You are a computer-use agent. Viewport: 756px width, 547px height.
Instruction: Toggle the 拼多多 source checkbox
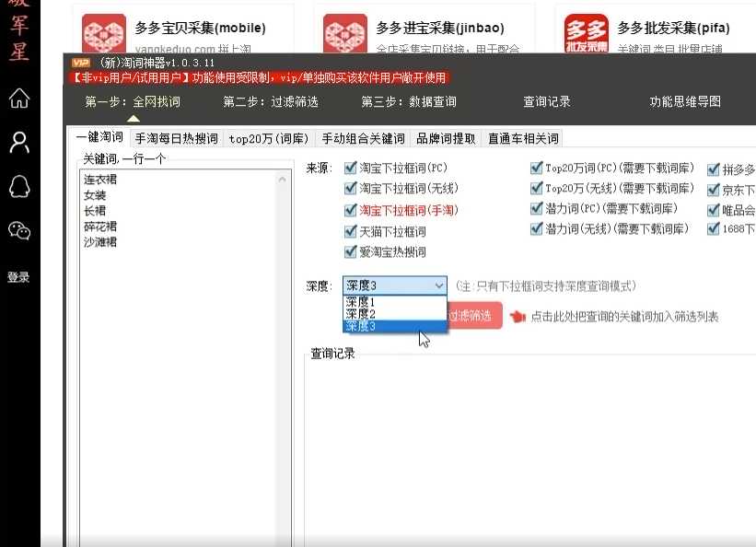point(713,169)
